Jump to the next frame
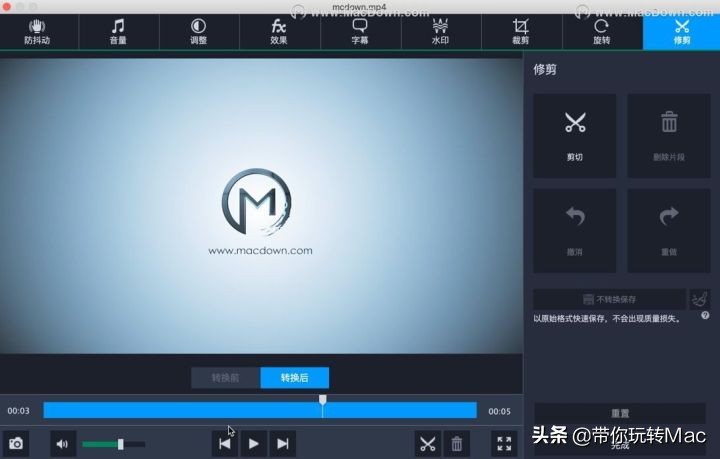 click(x=283, y=444)
